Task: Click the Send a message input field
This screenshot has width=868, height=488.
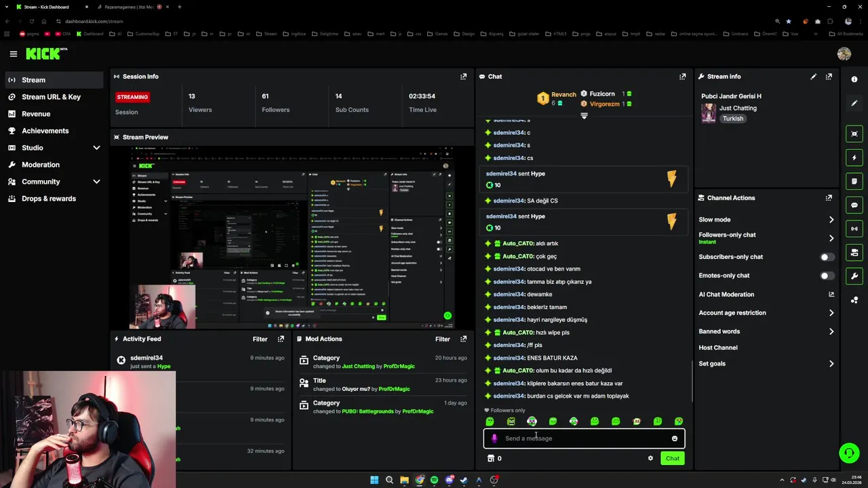Action: pyautogui.click(x=584, y=439)
